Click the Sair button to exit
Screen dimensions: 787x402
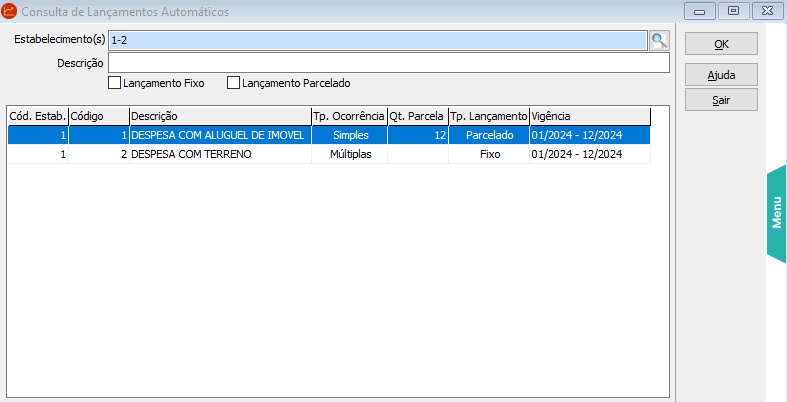721,99
